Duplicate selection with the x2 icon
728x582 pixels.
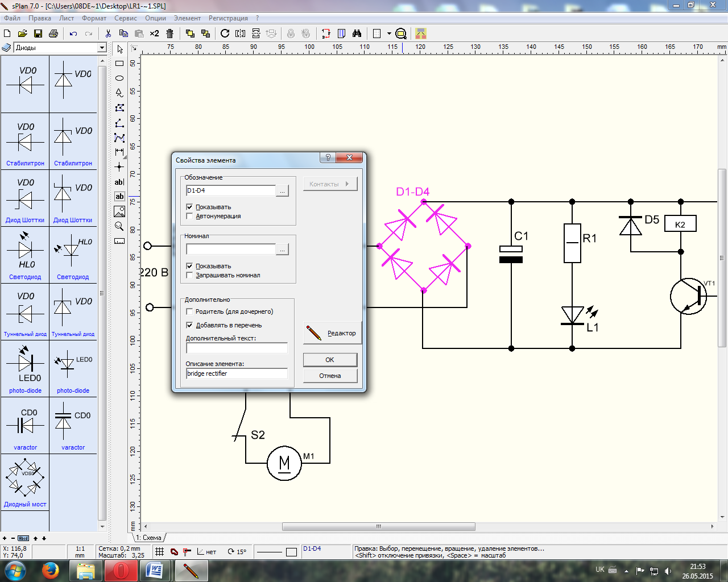pyautogui.click(x=154, y=34)
